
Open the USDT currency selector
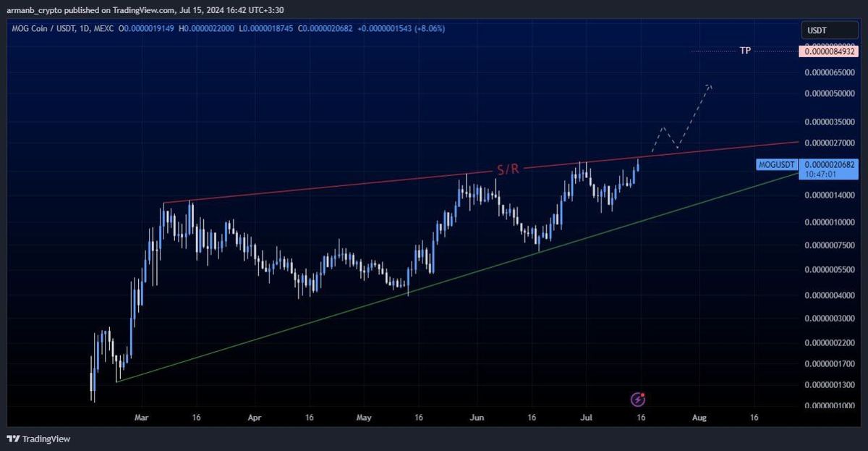pyautogui.click(x=829, y=31)
